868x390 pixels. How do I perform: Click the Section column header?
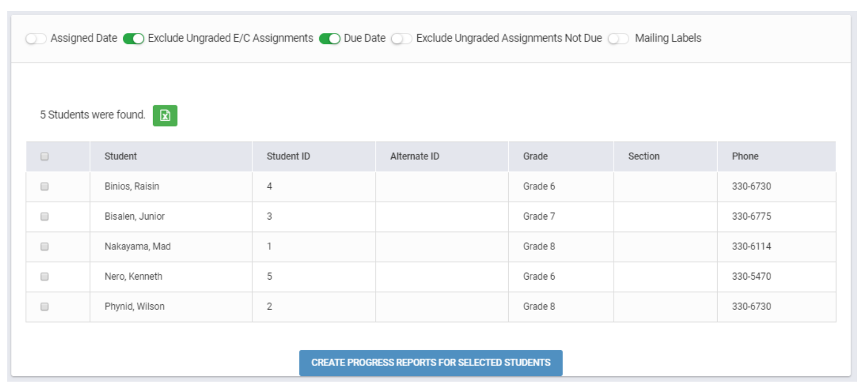pos(643,156)
